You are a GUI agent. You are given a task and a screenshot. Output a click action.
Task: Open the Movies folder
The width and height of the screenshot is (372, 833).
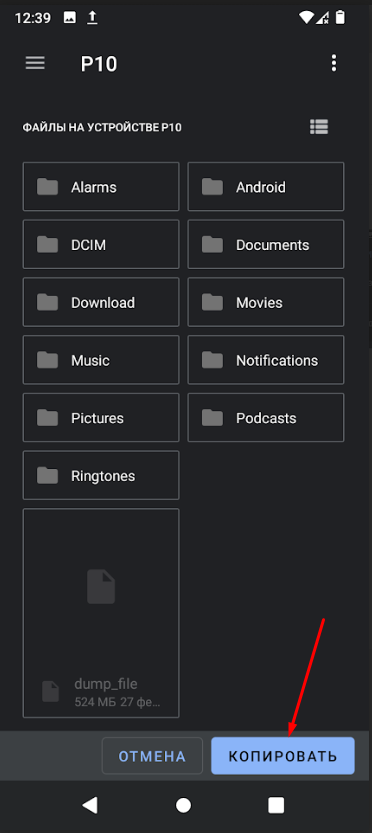266,302
